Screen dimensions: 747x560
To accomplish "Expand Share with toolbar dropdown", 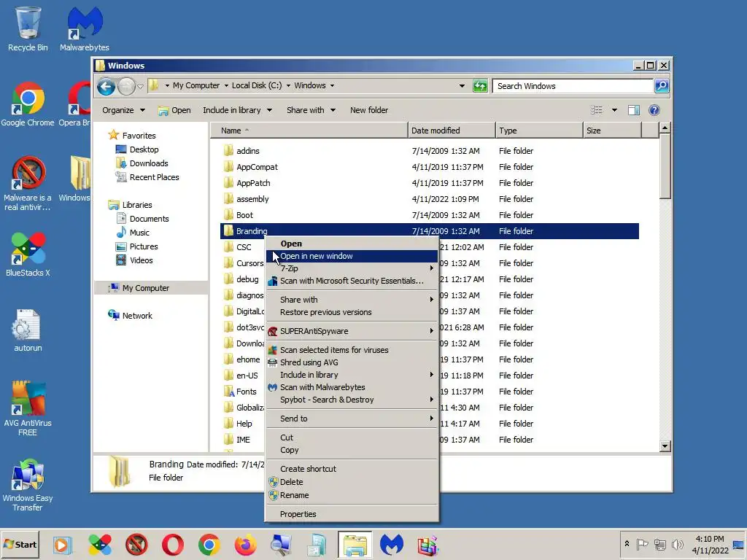I will 311,111.
